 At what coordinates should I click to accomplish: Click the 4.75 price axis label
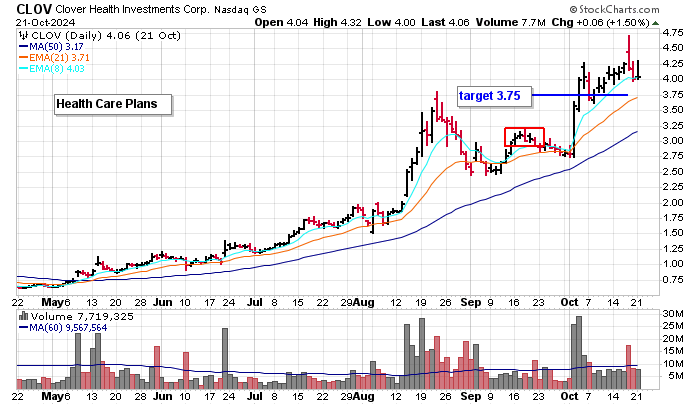click(x=673, y=33)
